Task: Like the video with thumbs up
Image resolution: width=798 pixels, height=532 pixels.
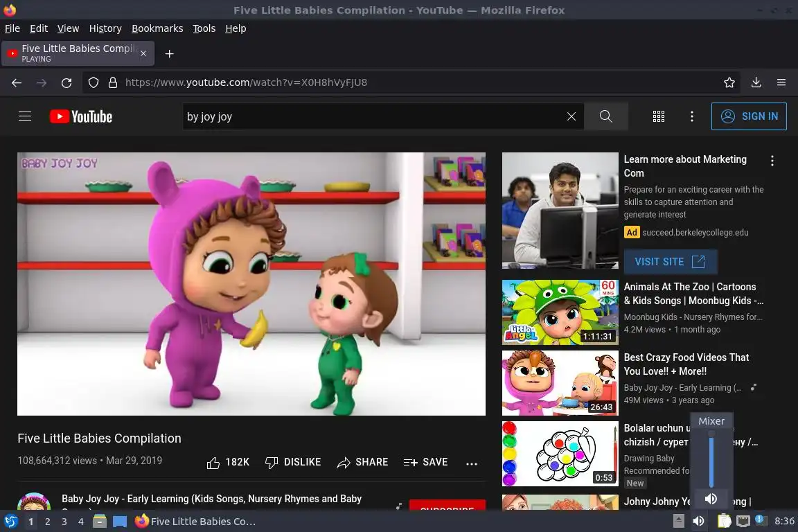Action: click(x=228, y=462)
